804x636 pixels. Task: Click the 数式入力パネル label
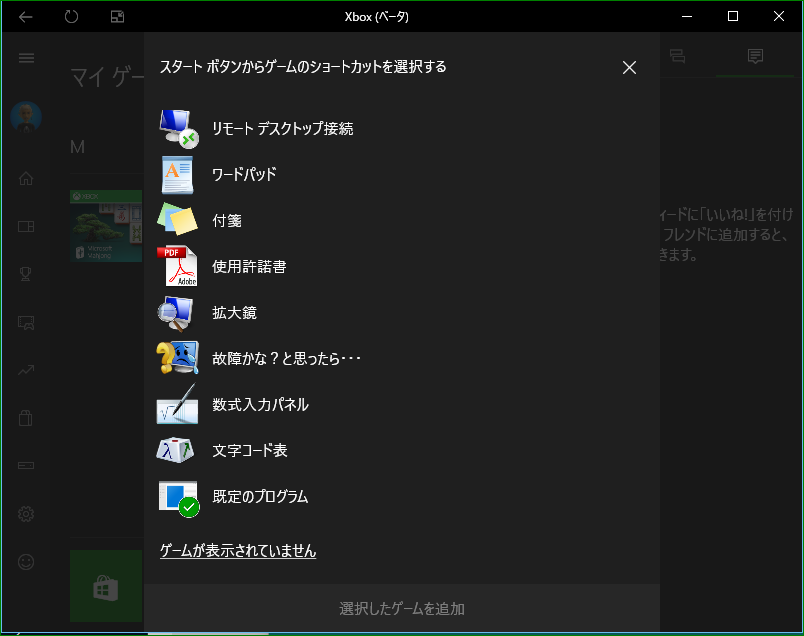(x=260, y=405)
